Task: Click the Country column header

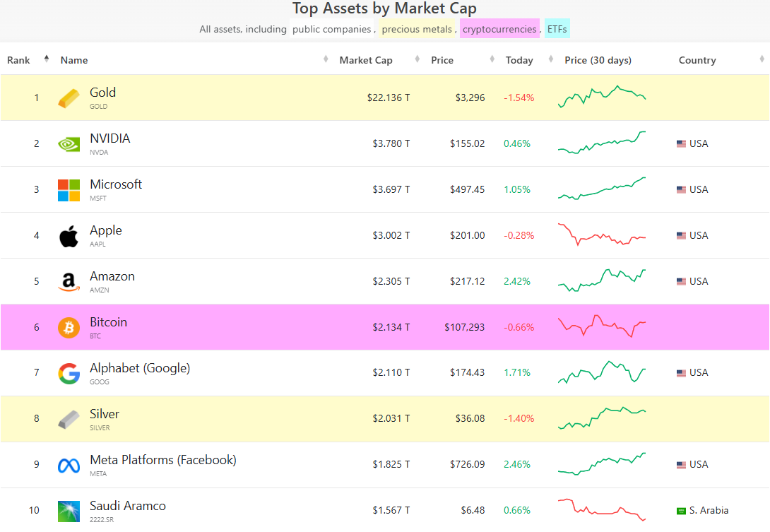Action: click(697, 60)
